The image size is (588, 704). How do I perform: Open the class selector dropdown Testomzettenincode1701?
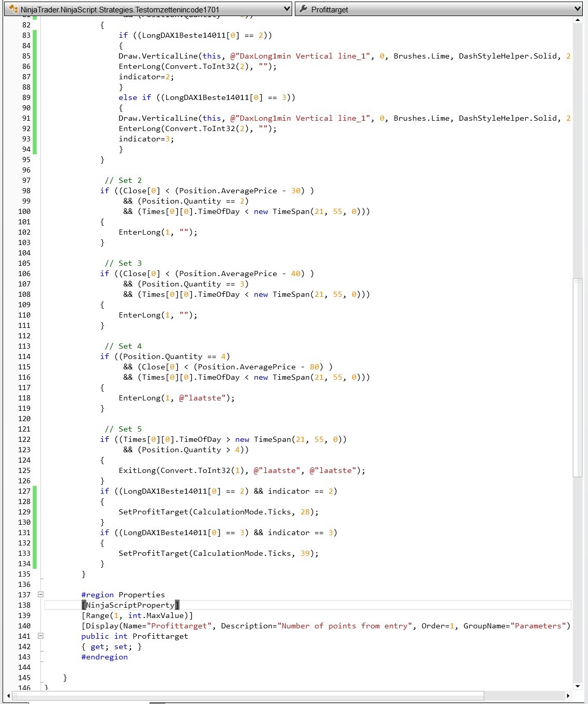coord(148,9)
